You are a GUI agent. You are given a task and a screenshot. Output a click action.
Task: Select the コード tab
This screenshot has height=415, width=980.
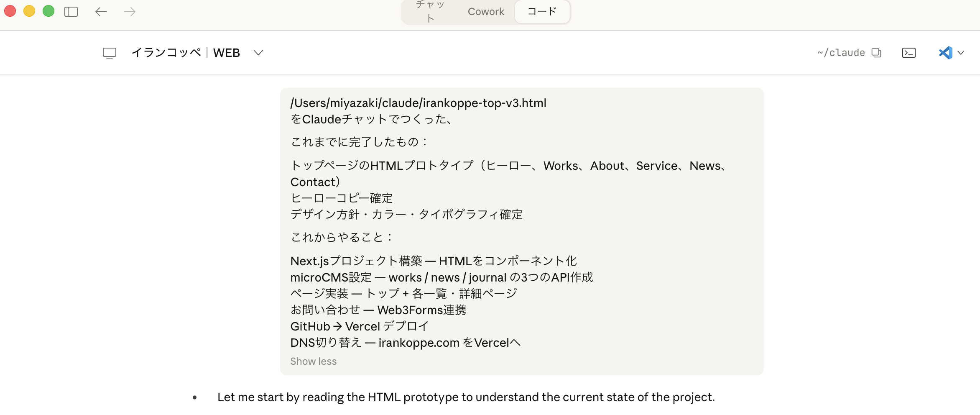click(x=542, y=12)
